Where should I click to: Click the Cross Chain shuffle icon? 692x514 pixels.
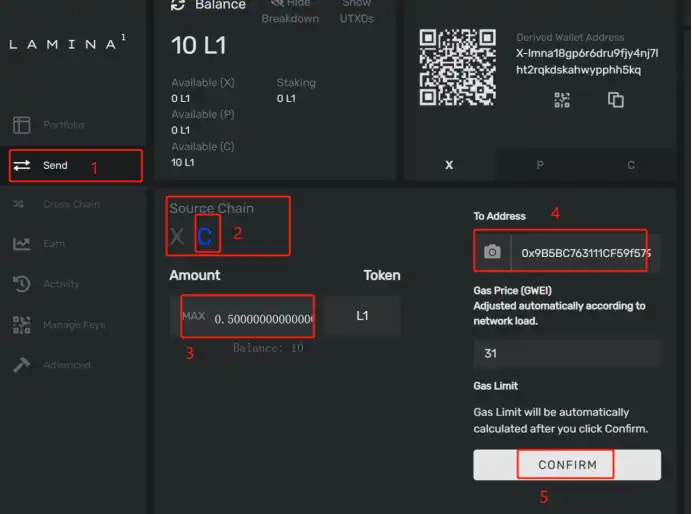pyautogui.click(x=18, y=204)
